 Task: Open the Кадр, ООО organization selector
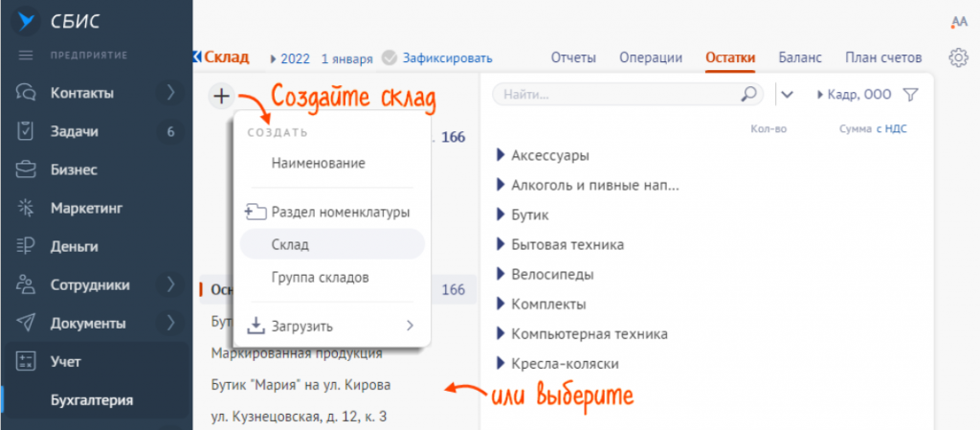pyautogui.click(x=855, y=95)
